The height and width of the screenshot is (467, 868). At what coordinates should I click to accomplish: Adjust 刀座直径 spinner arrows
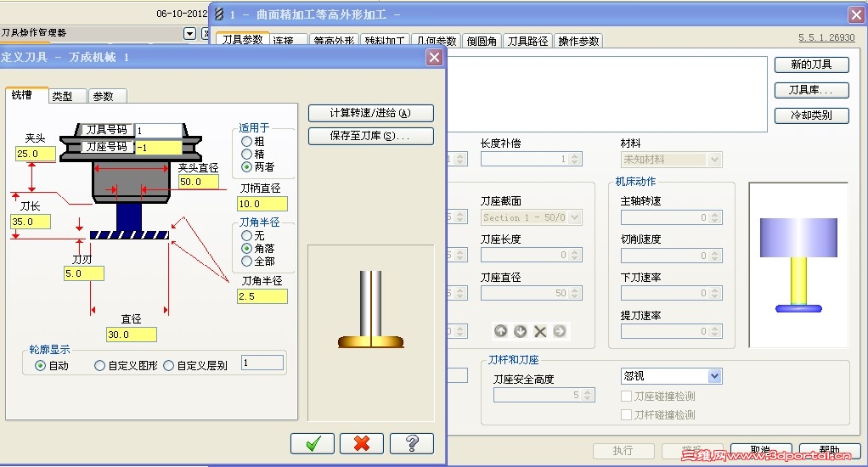click(575, 293)
